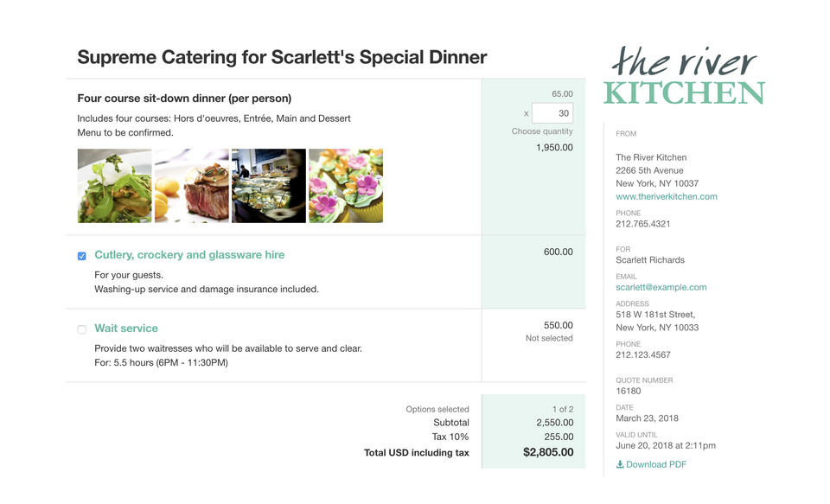Image resolution: width=830 pixels, height=504 pixels.
Task: Click the Download PDF icon
Action: 620,464
